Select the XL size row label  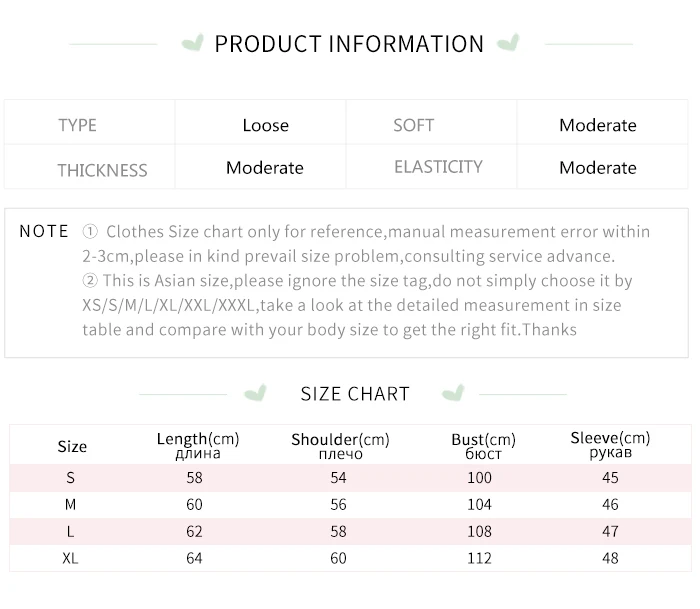[70, 558]
